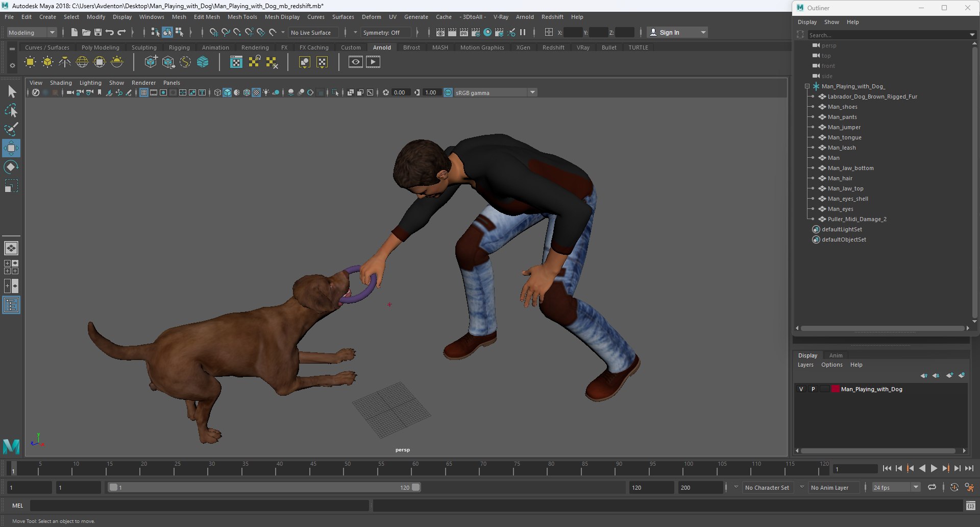Step back one frame button

(x=899, y=468)
